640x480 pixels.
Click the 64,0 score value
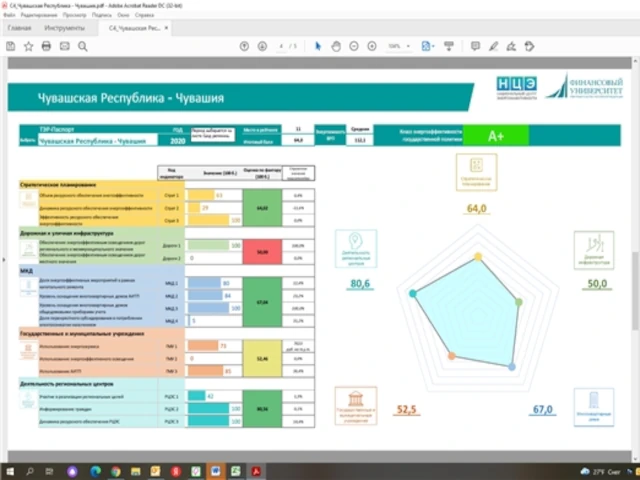pyautogui.click(x=477, y=209)
